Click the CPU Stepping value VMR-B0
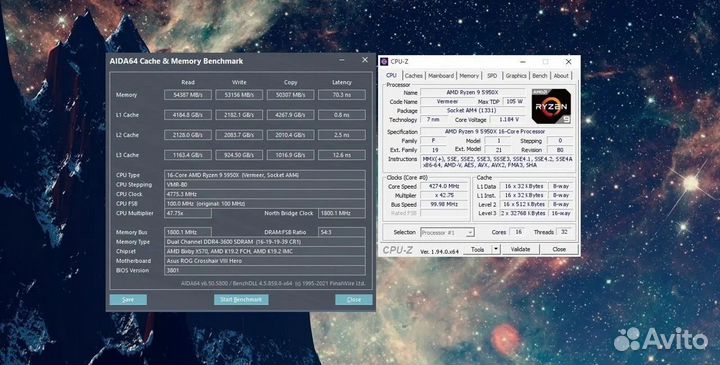Image resolution: width=720 pixels, height=365 pixels. click(265, 185)
